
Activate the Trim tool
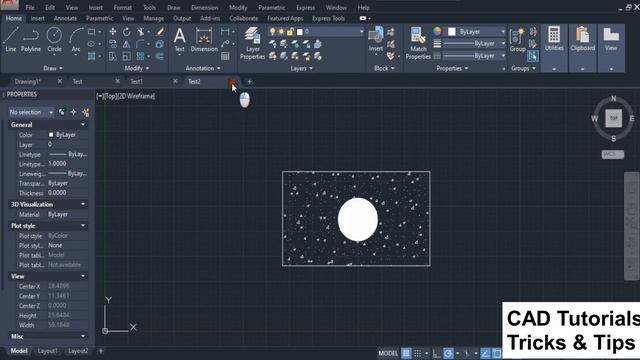click(141, 32)
